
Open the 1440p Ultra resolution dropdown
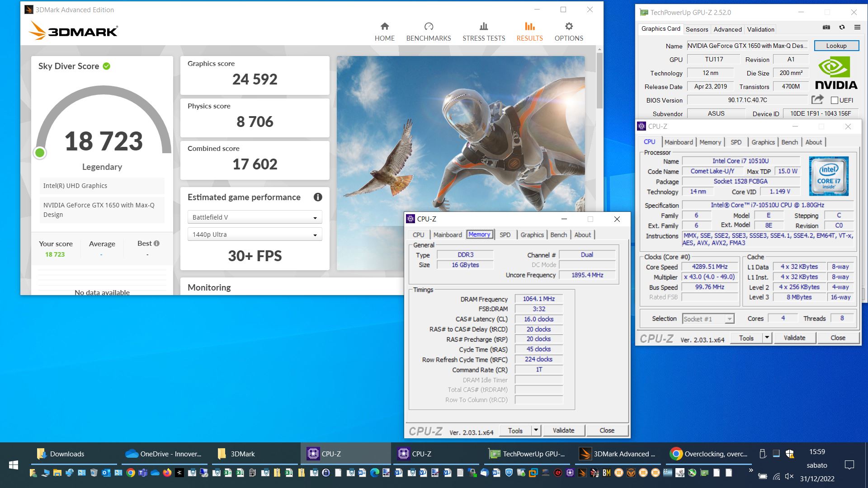[x=255, y=235]
